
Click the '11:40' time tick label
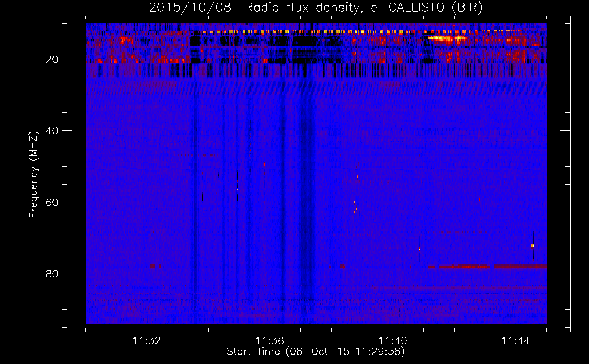click(x=393, y=341)
